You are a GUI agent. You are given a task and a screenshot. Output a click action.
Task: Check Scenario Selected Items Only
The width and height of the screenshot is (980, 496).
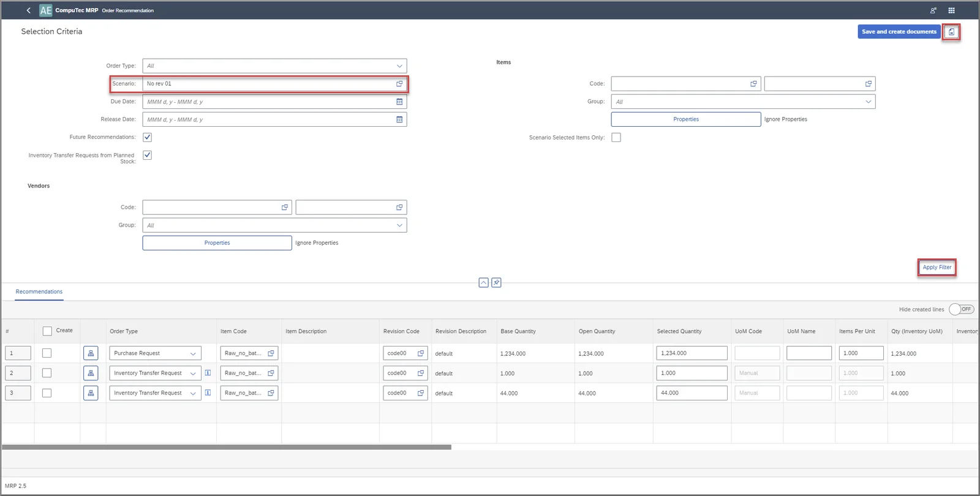[616, 137]
